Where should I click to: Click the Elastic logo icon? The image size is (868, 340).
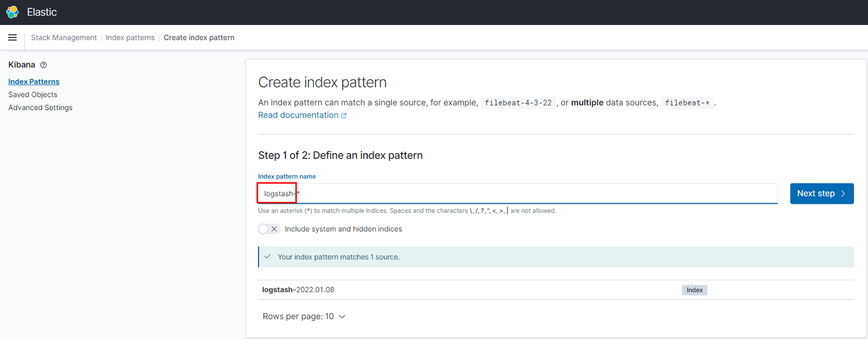[12, 12]
